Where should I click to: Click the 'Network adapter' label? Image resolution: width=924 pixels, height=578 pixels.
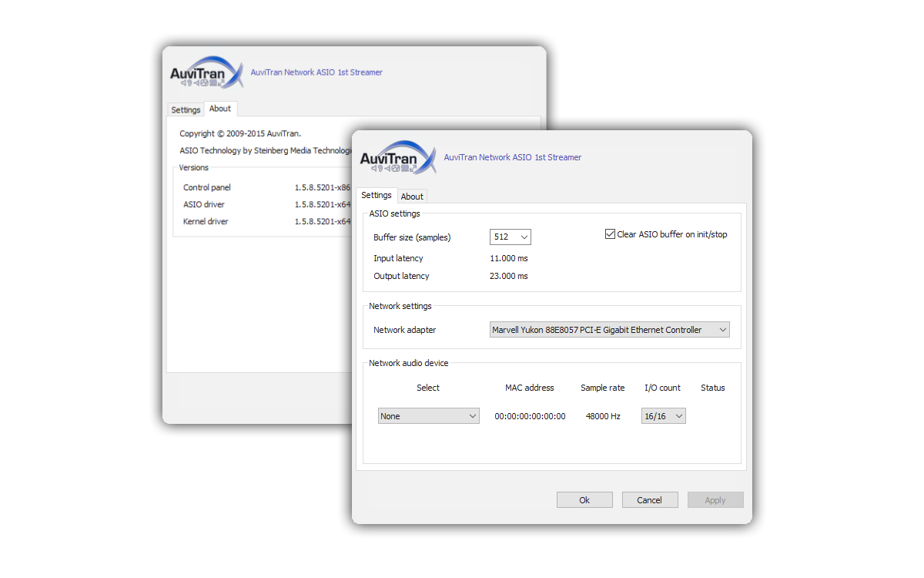[405, 330]
